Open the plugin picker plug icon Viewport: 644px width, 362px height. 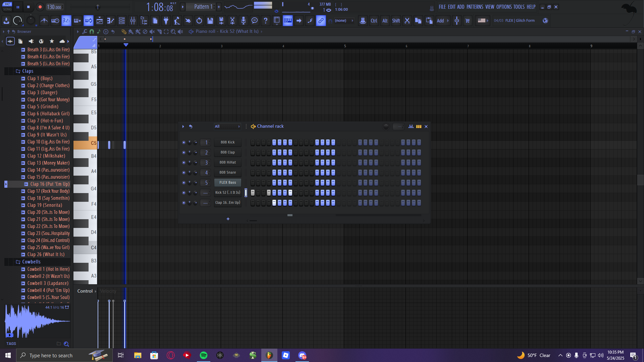166,21
